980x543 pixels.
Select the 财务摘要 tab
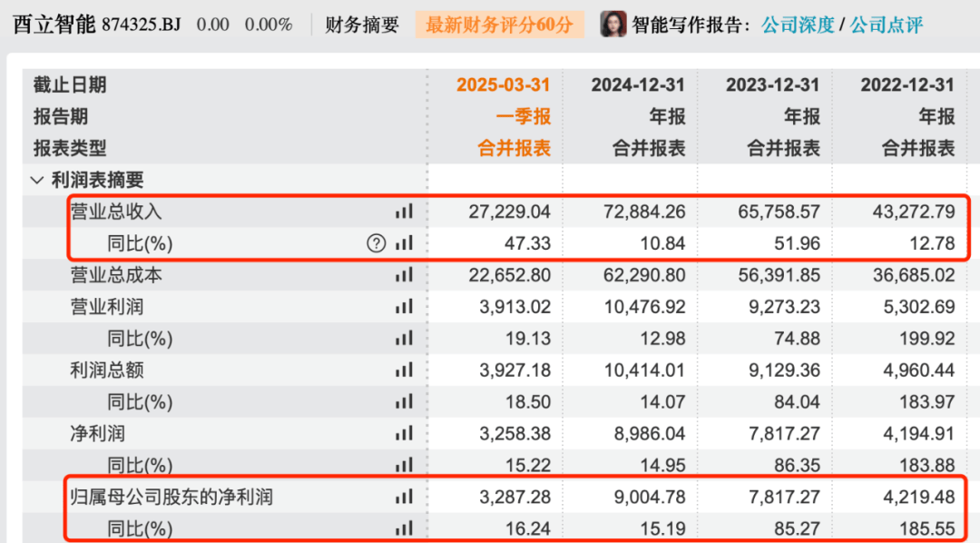coord(362,25)
